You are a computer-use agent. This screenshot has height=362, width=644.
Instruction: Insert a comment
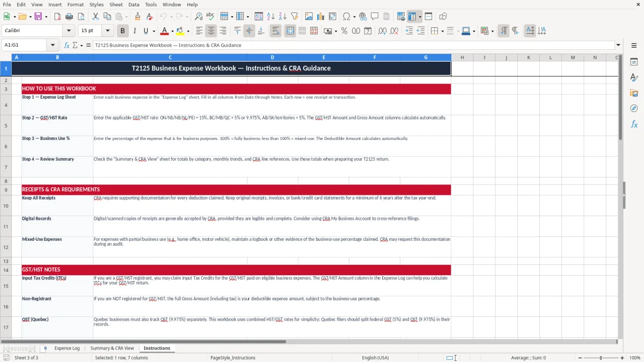click(x=375, y=17)
